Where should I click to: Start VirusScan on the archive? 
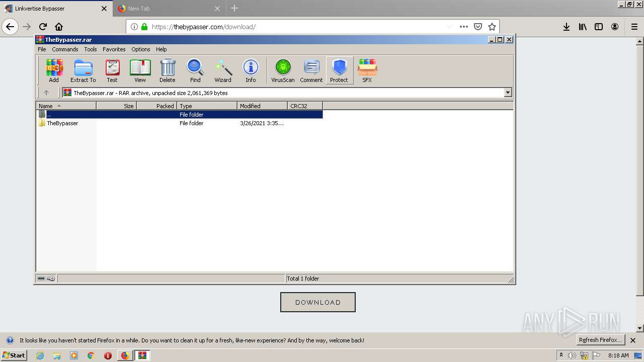(283, 70)
